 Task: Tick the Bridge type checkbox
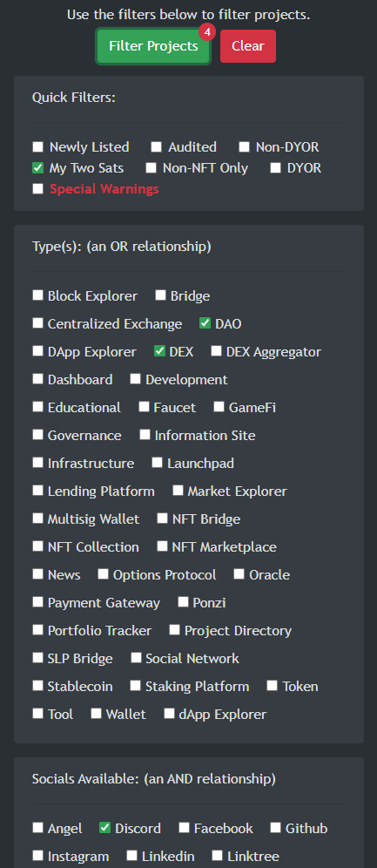click(160, 295)
